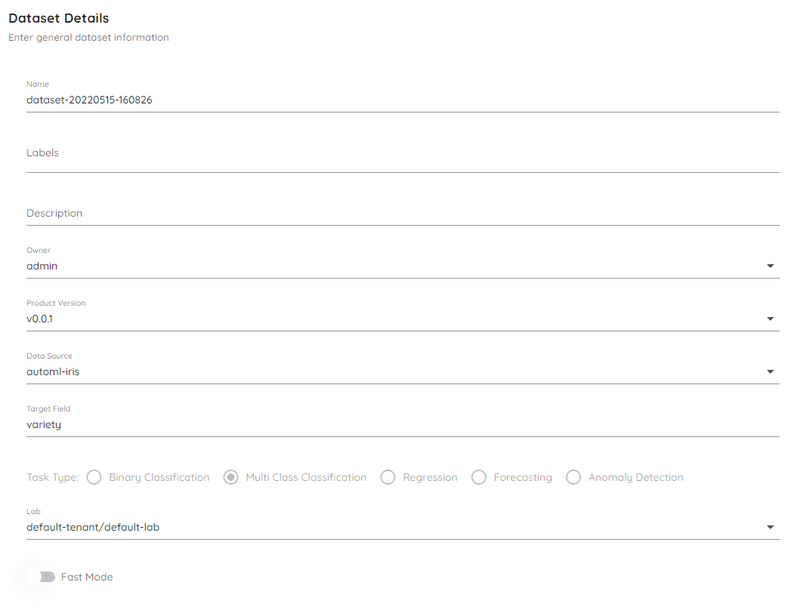Select Anomaly Detection radio button
Viewport: 800px width, 610px height.
573,477
